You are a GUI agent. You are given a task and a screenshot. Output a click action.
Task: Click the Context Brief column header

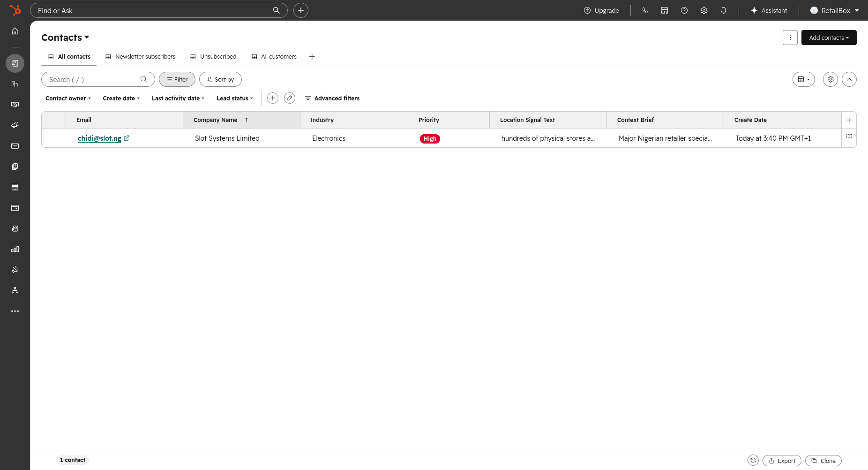[665, 120]
